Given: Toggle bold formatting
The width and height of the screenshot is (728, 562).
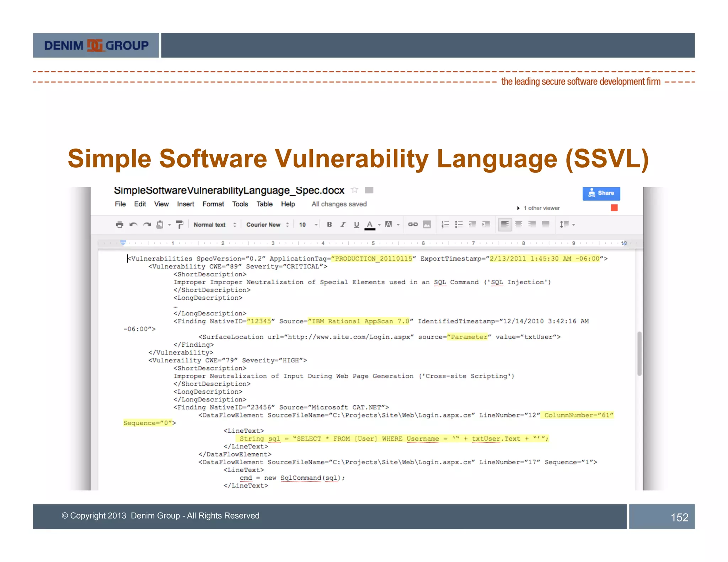Looking at the screenshot, I should (x=329, y=225).
